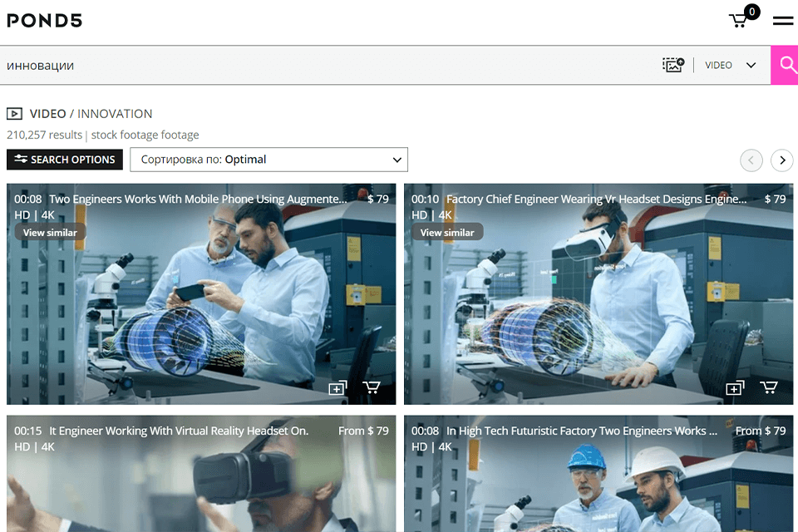Click View similar on Two Engineers clip
This screenshot has width=798, height=532.
tap(50, 233)
